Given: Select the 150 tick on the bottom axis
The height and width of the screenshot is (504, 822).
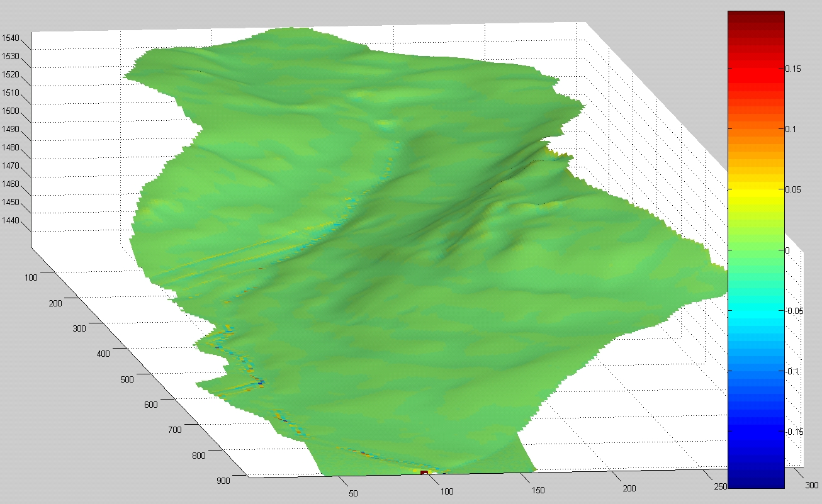Looking at the screenshot, I should point(538,490).
